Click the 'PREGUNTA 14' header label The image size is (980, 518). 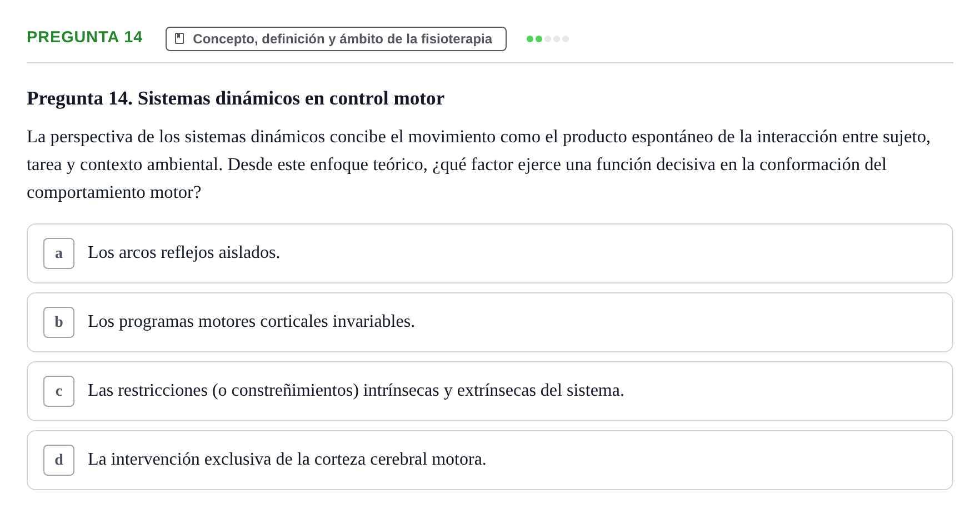[x=84, y=37]
